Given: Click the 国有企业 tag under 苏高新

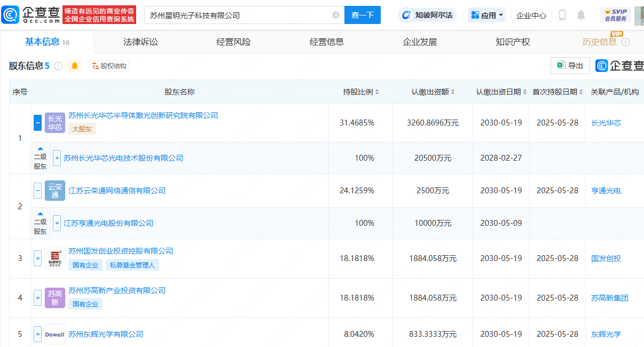Looking at the screenshot, I should point(85,304).
